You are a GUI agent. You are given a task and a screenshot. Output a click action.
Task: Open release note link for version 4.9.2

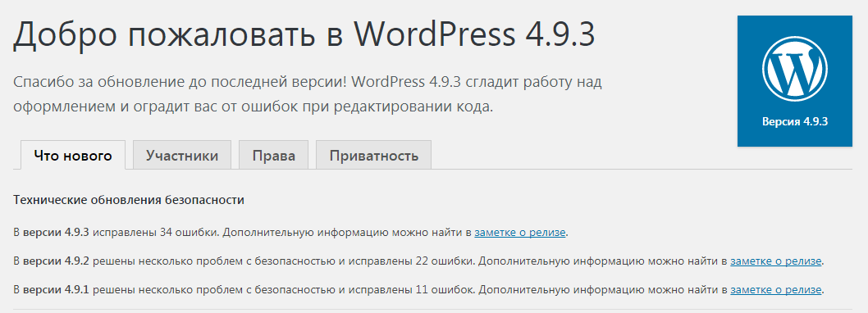click(x=775, y=261)
